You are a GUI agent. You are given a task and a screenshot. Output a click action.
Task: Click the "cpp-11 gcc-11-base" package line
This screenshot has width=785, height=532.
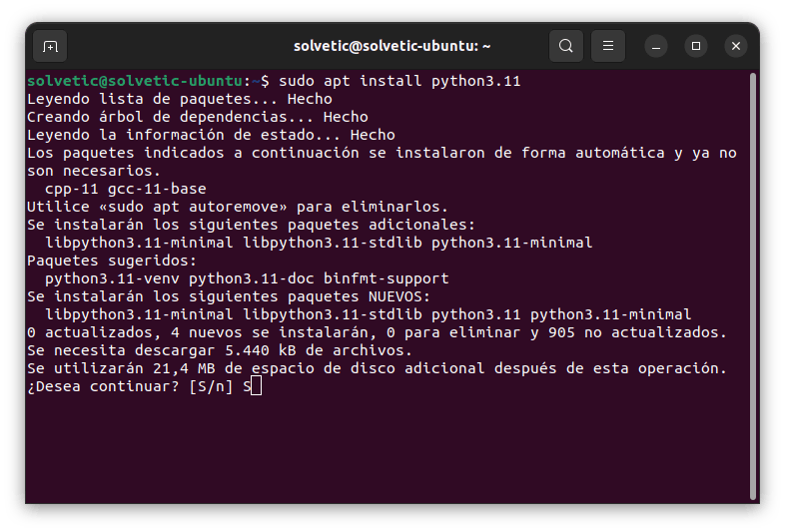[x=126, y=189]
